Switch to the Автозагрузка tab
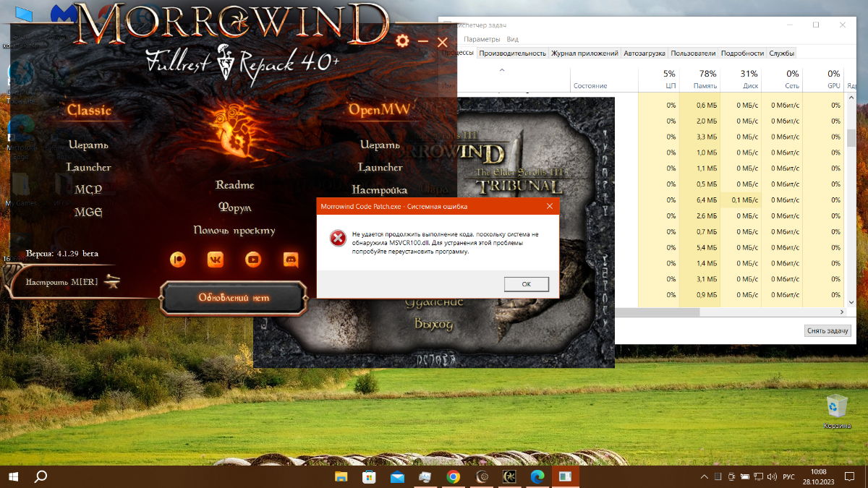Viewport: 868px width, 488px height. (644, 53)
